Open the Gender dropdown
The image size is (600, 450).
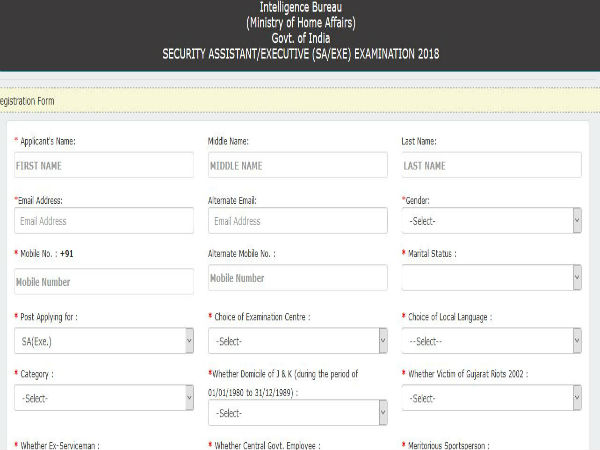click(x=492, y=220)
